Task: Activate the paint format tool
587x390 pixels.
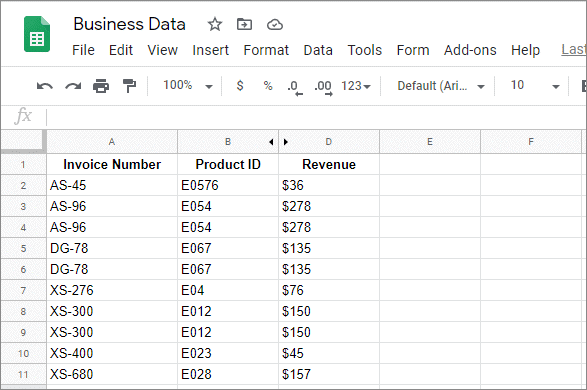Action: click(130, 86)
